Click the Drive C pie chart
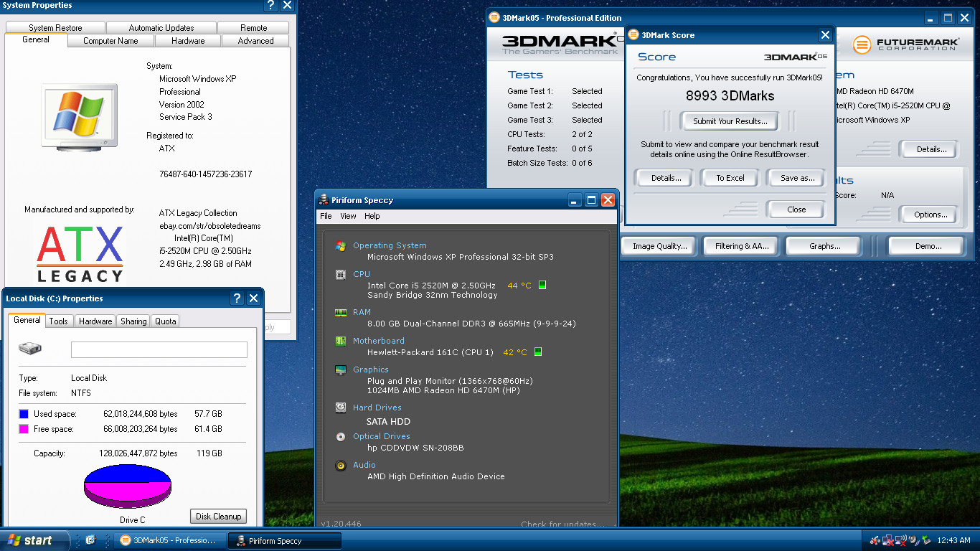This screenshot has width=980, height=551. pos(128,486)
